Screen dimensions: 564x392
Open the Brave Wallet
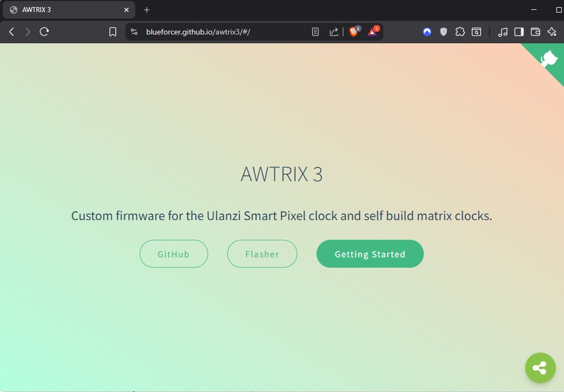pyautogui.click(x=535, y=31)
